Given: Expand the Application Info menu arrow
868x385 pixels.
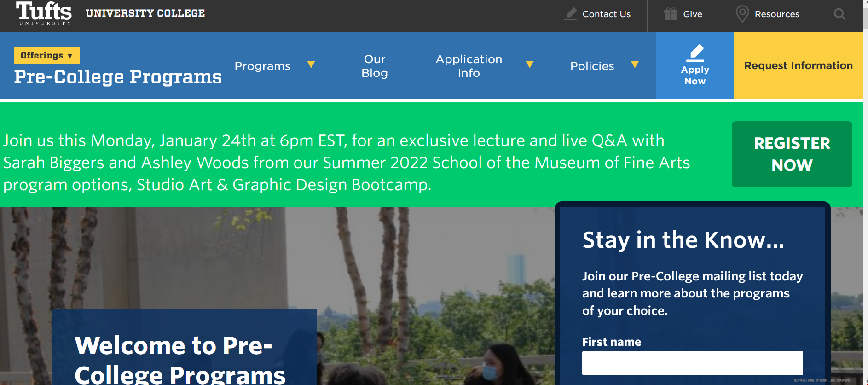Looking at the screenshot, I should [530, 64].
